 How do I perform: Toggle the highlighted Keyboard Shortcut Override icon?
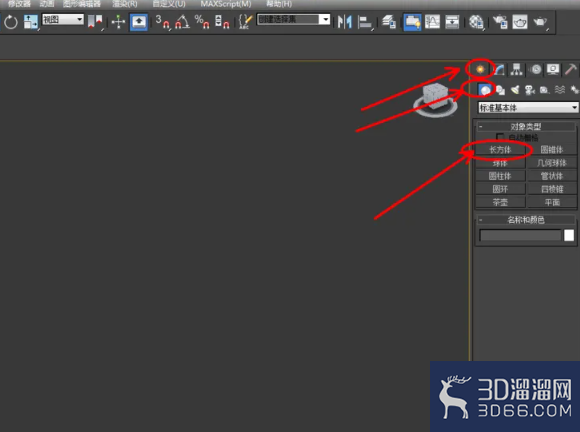click(139, 22)
